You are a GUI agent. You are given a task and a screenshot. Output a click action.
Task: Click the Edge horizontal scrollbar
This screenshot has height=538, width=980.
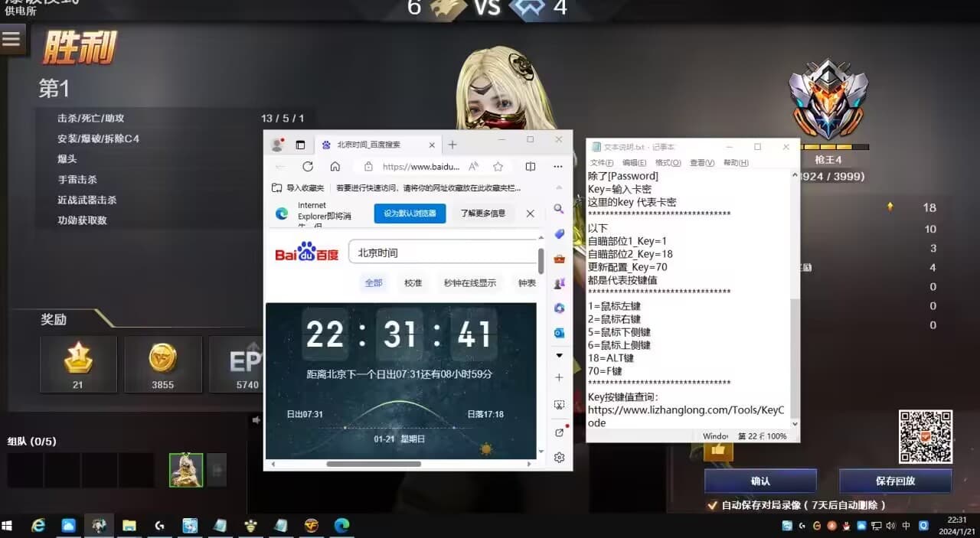click(x=374, y=464)
